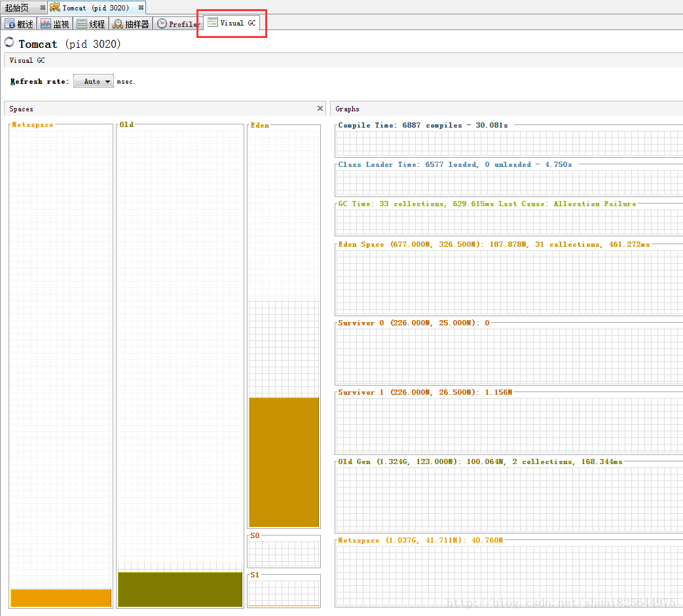Close the Tomcat (pid 3020) tab

[141, 8]
